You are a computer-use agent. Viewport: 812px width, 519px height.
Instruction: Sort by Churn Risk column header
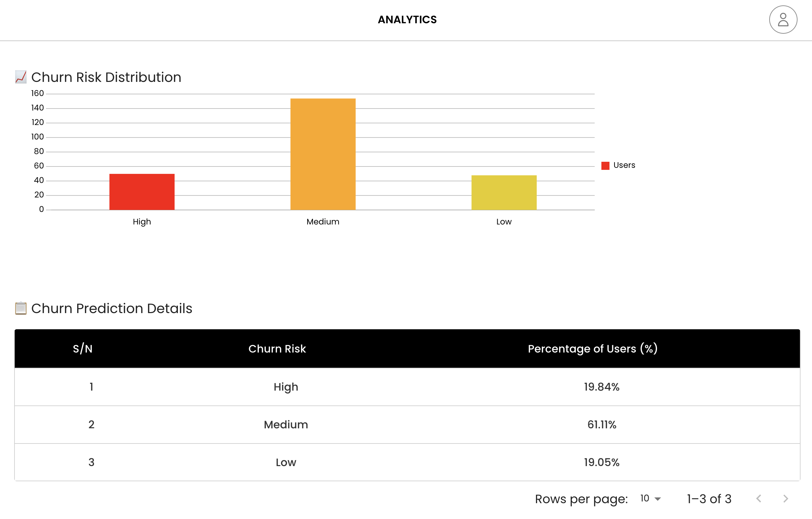click(277, 348)
